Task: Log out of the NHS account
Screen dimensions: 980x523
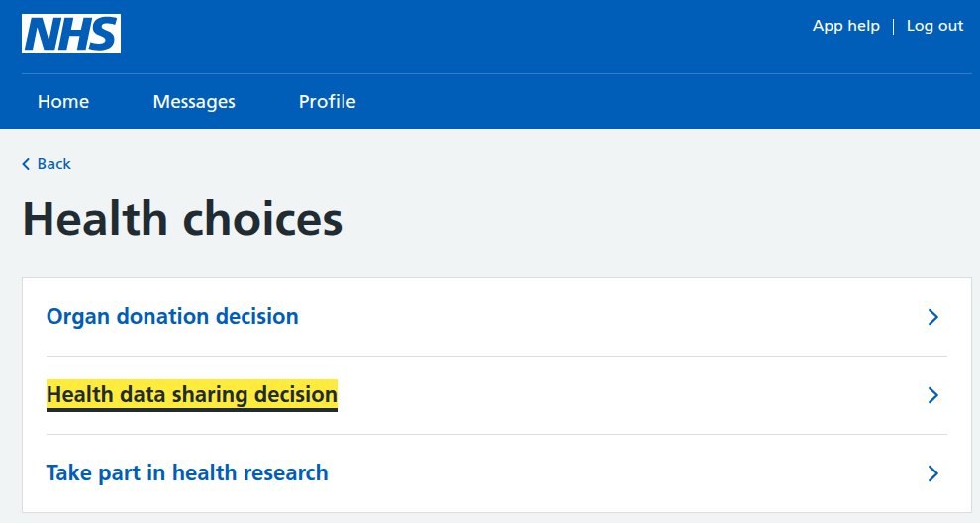Action: point(934,26)
